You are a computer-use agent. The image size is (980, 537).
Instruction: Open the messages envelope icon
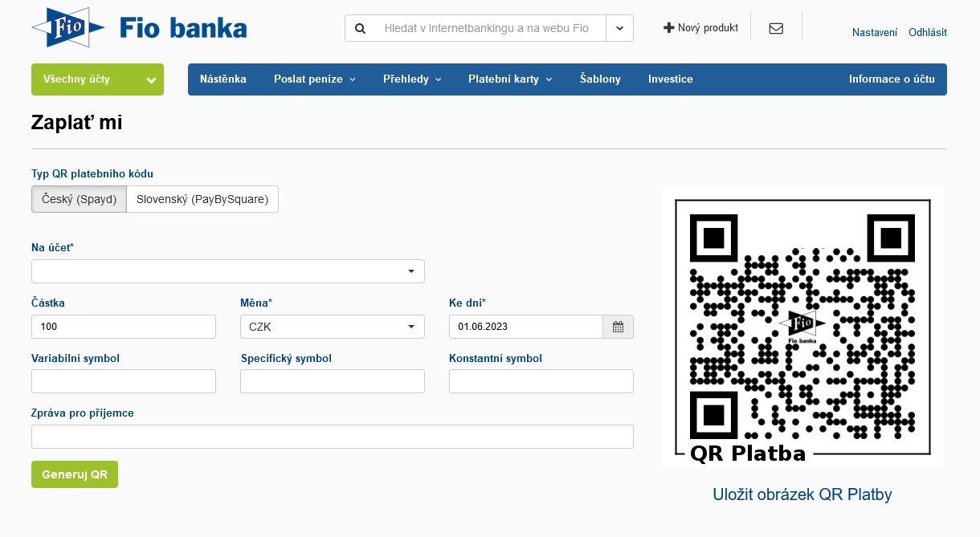pyautogui.click(x=776, y=28)
